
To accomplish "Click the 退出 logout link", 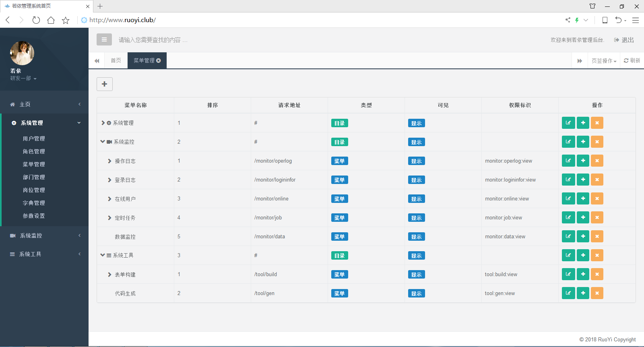I will tap(624, 40).
